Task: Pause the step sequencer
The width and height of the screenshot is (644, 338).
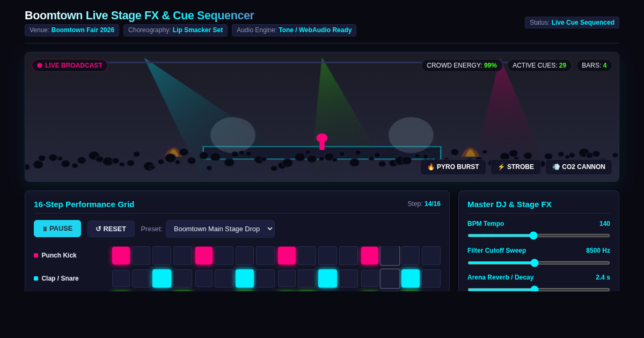Action: coord(57,229)
